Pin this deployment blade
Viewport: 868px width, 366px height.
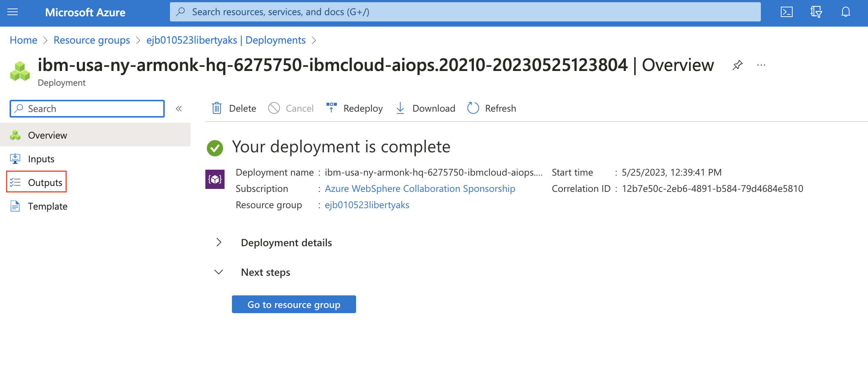(737, 65)
